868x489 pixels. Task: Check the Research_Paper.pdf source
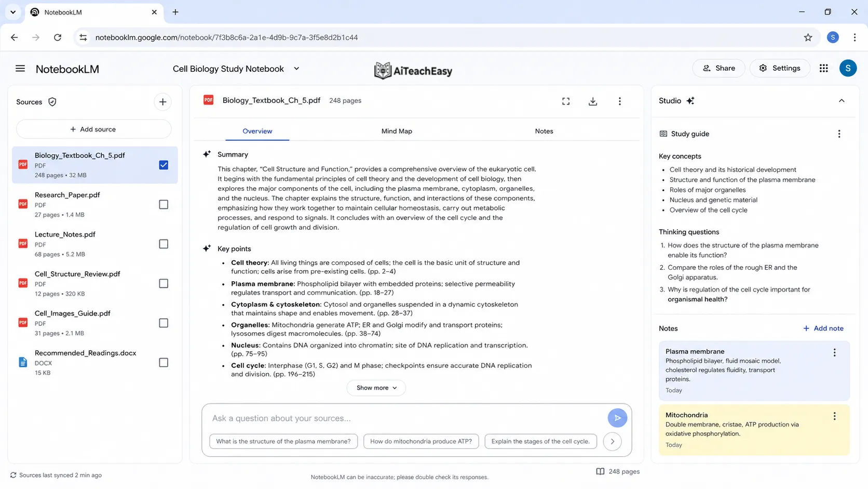pyautogui.click(x=164, y=204)
